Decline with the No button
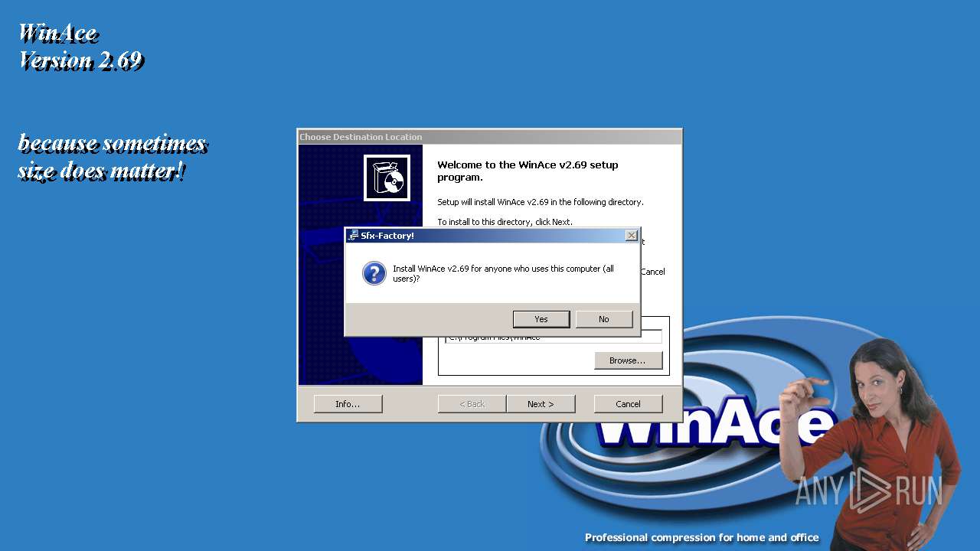Screen dimensions: 980x551 (x=604, y=319)
